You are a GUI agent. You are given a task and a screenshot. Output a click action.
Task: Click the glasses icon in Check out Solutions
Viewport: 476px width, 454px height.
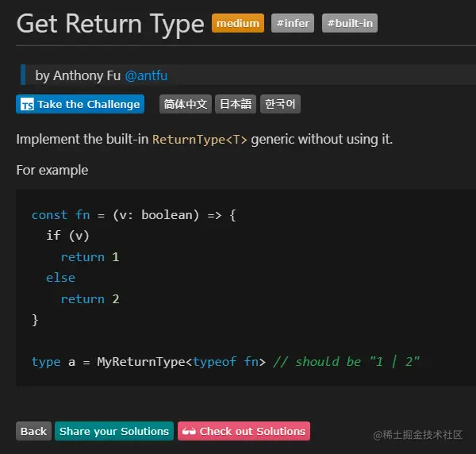coord(189,432)
